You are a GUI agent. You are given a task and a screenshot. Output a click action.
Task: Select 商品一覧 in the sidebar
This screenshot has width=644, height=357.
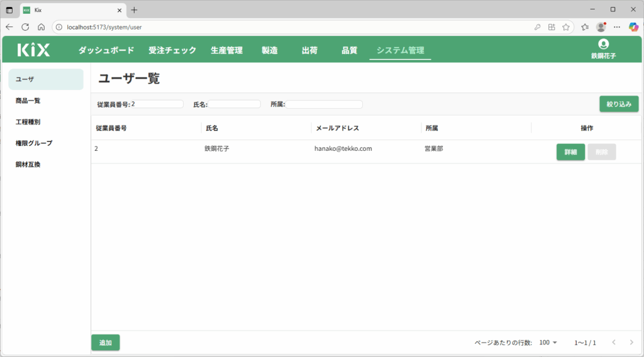(28, 101)
